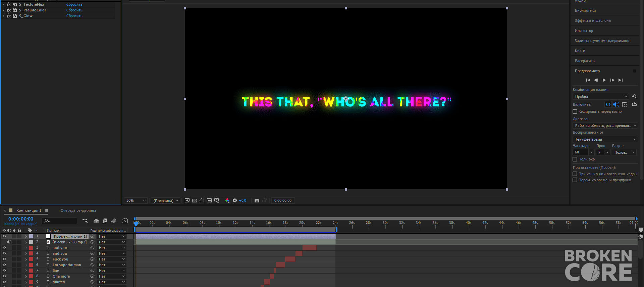
Task: Open the 'Пробел' shortcut dropdown
Action: click(600, 96)
